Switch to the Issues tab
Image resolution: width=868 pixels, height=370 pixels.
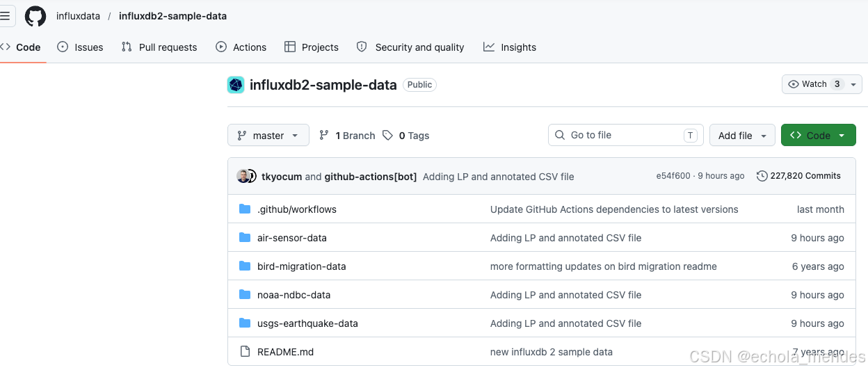(x=81, y=47)
